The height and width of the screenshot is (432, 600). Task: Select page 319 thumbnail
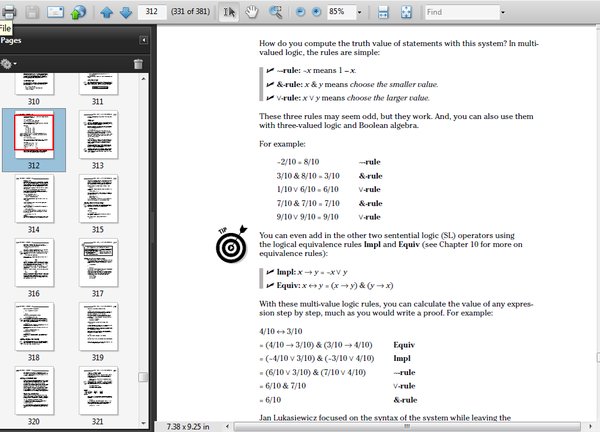point(98,326)
